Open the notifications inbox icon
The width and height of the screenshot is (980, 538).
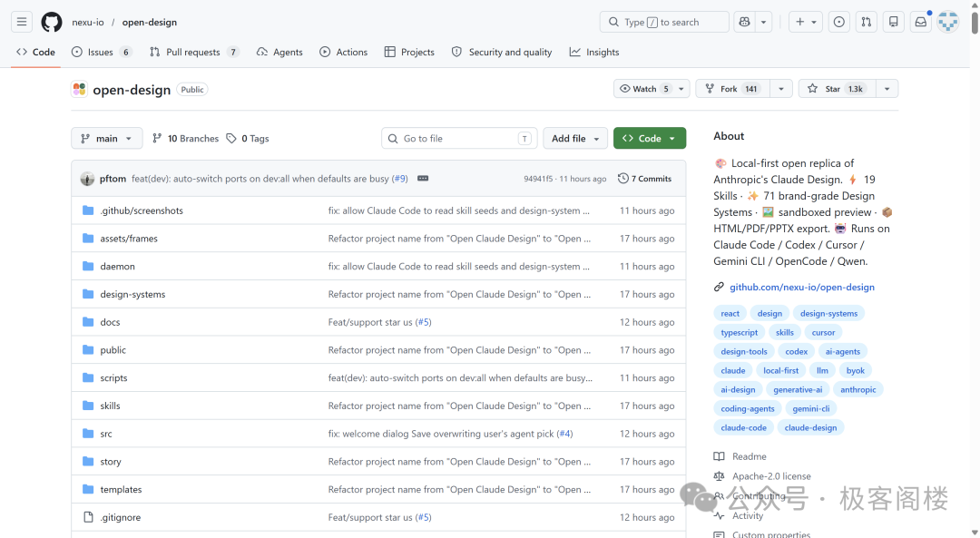tap(921, 22)
